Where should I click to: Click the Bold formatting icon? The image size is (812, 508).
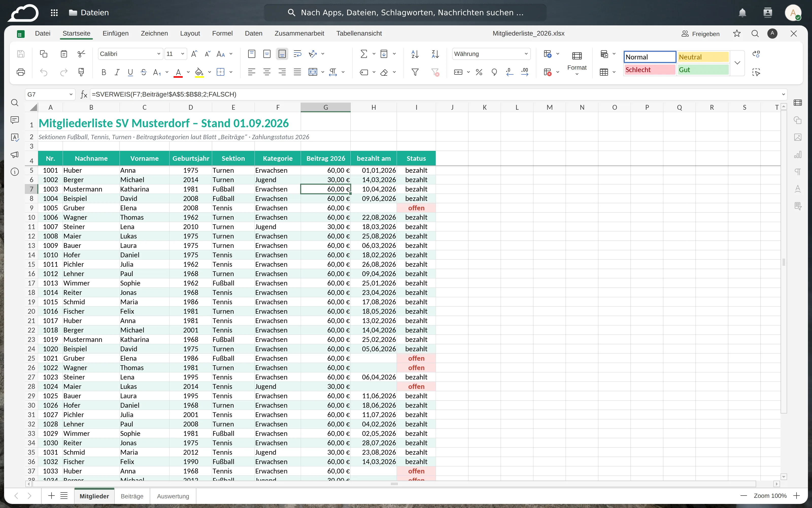(x=104, y=72)
